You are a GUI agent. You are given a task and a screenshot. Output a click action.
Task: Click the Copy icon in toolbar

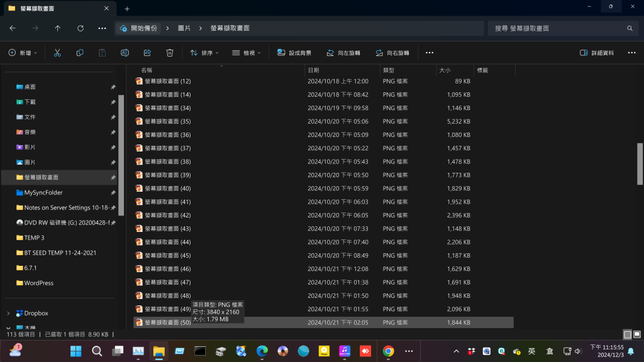pos(80,53)
